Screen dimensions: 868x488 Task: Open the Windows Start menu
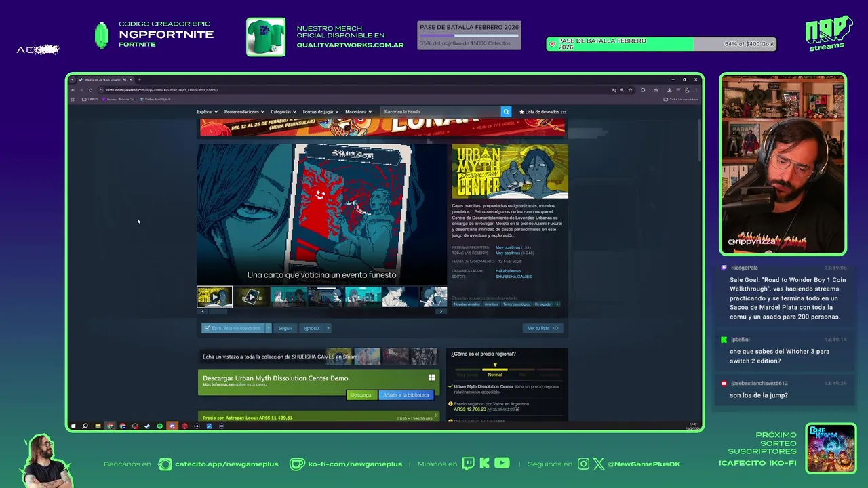[73, 426]
